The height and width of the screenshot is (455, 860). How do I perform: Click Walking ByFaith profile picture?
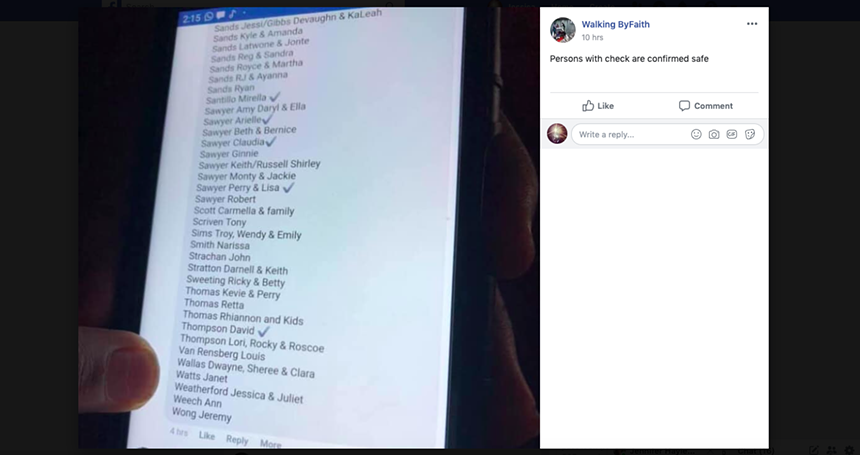pyautogui.click(x=563, y=30)
